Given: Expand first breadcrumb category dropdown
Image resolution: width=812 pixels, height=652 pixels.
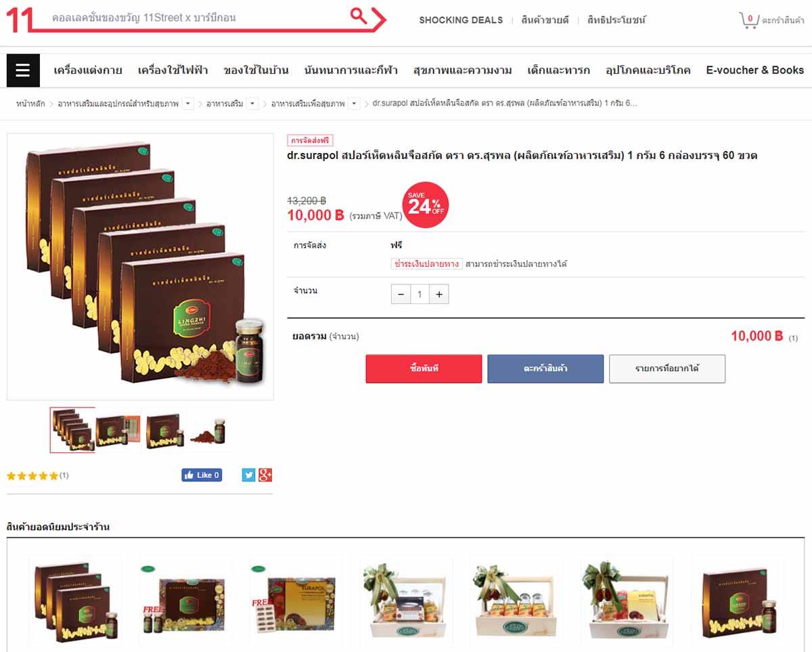Looking at the screenshot, I should (x=188, y=104).
